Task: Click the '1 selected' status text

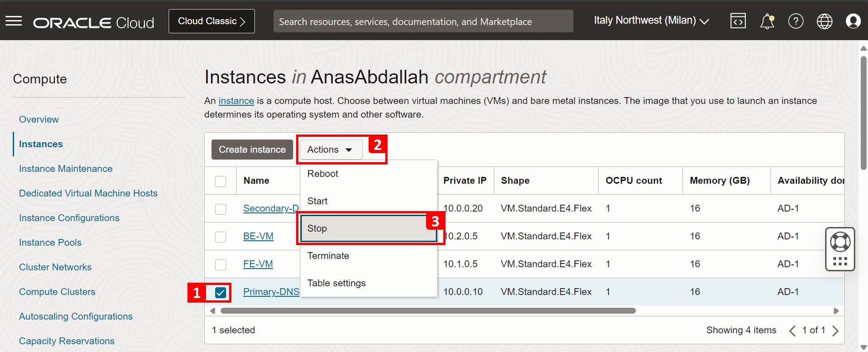Action: 234,330
